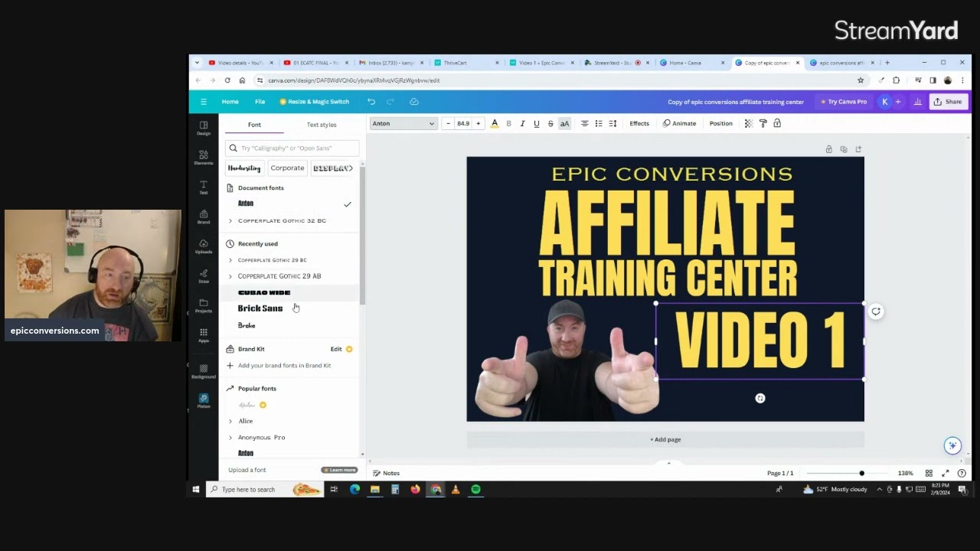980x551 pixels.
Task: Switch to the Text styles tab
Action: pos(322,125)
